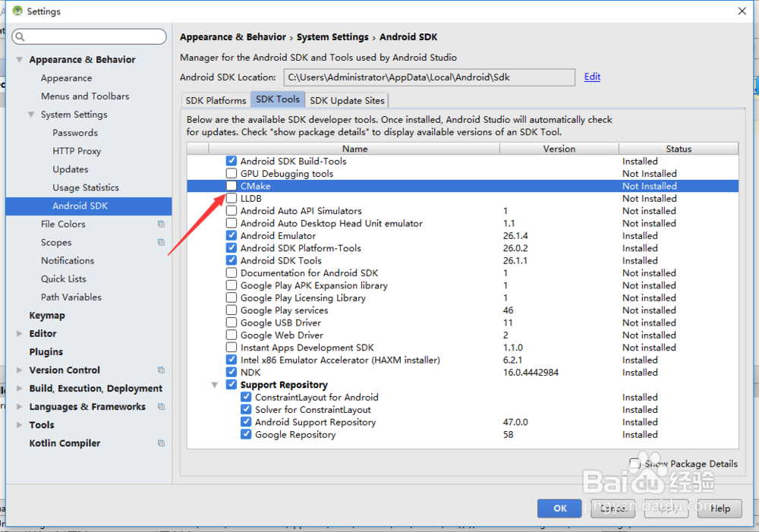Click the settings search field
Image resolution: width=759 pixels, height=532 pixels.
point(89,36)
